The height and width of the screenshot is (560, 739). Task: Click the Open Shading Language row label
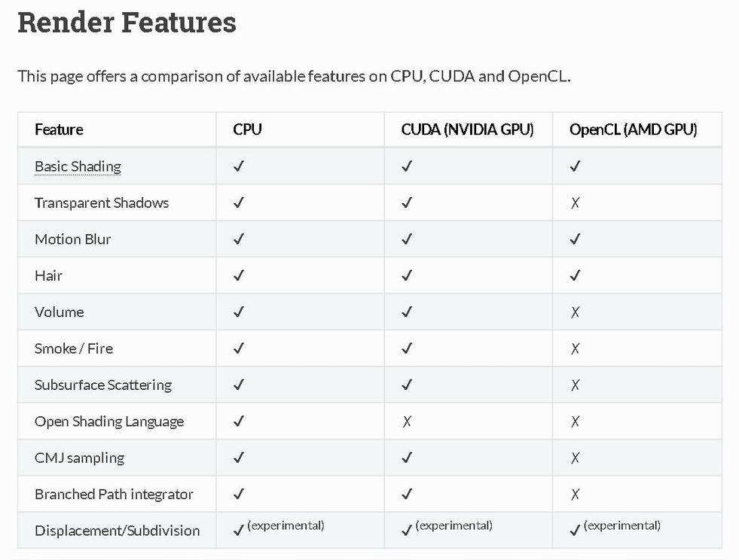[109, 422]
